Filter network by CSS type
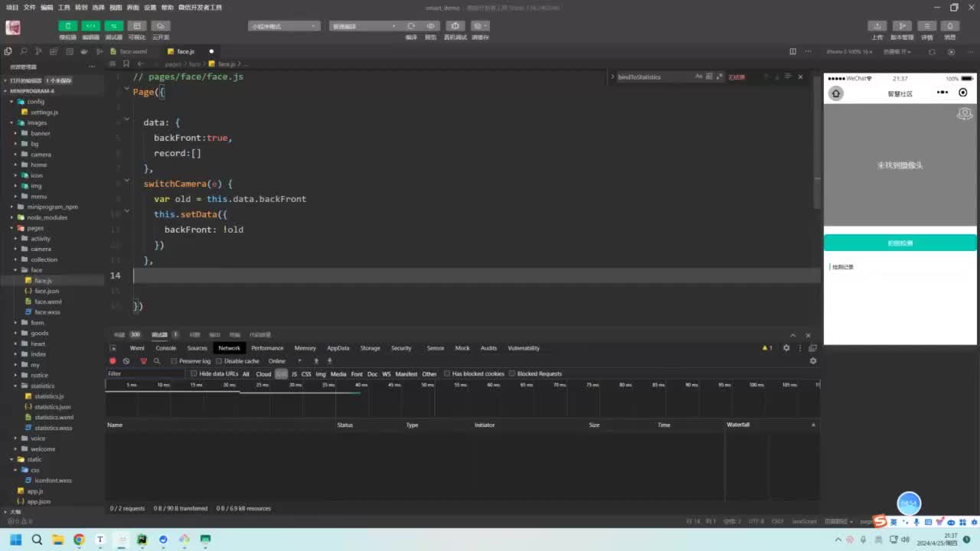Image resolution: width=980 pixels, height=551 pixels. click(306, 374)
